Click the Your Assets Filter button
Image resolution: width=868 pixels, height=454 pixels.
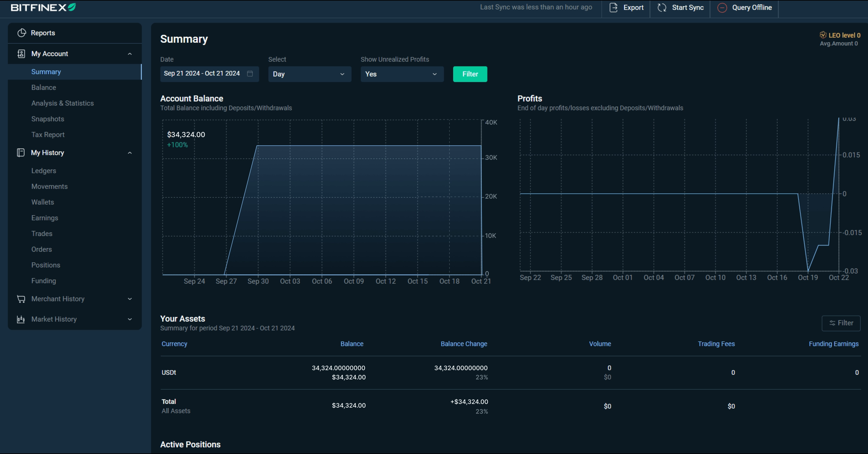[x=841, y=323]
